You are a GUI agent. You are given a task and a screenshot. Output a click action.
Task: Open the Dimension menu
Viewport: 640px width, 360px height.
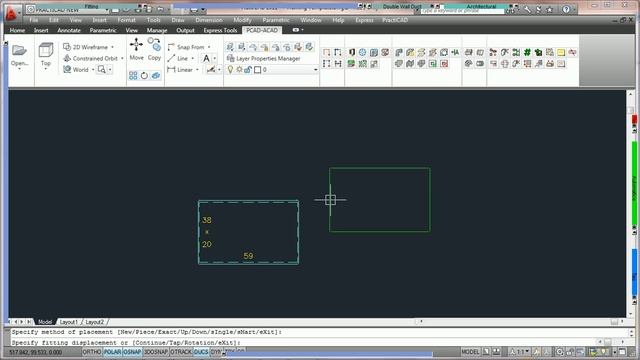click(209, 20)
